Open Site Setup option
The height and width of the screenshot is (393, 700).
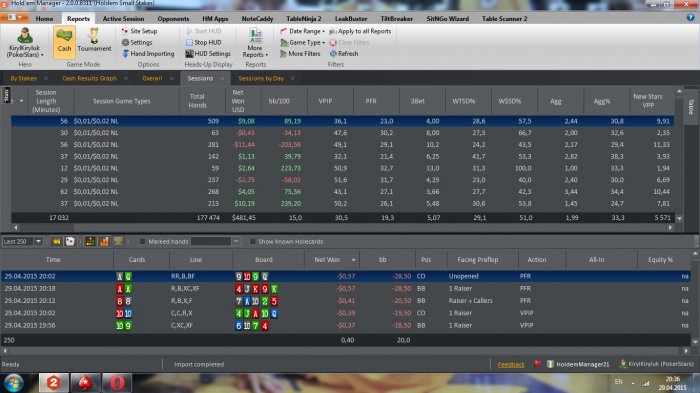(x=139, y=31)
